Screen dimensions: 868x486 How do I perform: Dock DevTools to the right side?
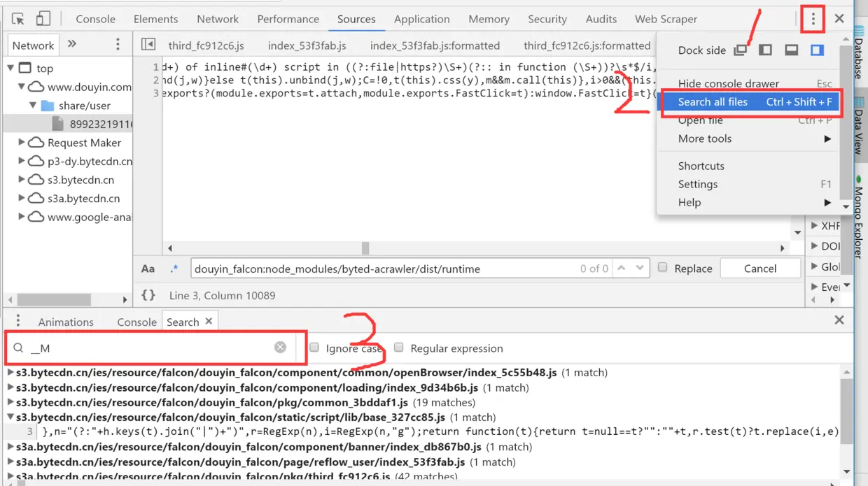(x=817, y=50)
